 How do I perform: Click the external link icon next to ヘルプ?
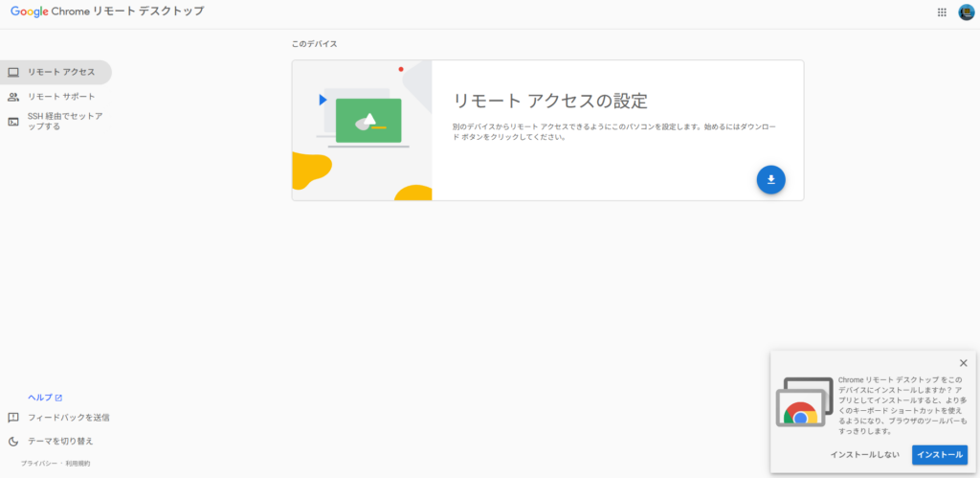(58, 398)
